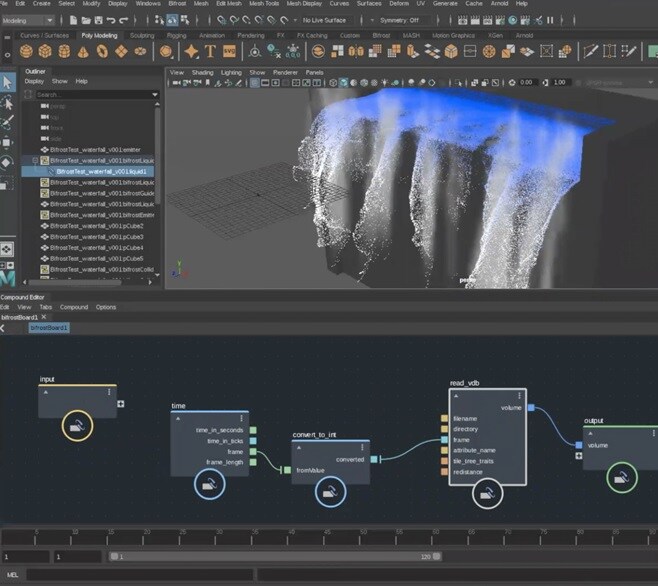Click the SVG import shelf icon
Screen dimensions: 658x586
point(229,51)
